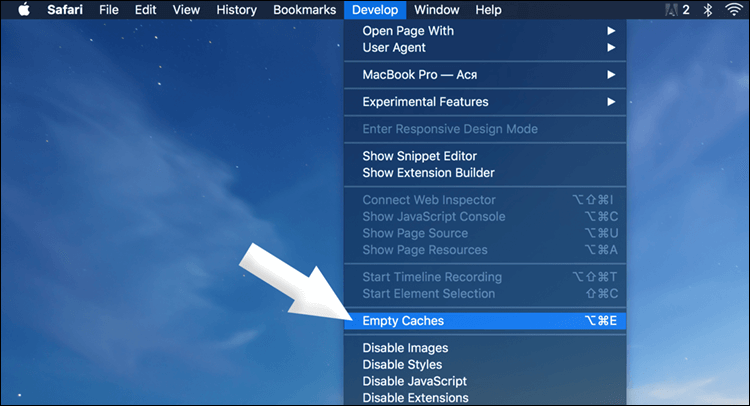The width and height of the screenshot is (750, 406).
Task: Choose Start Element Selection
Action: tap(485, 294)
